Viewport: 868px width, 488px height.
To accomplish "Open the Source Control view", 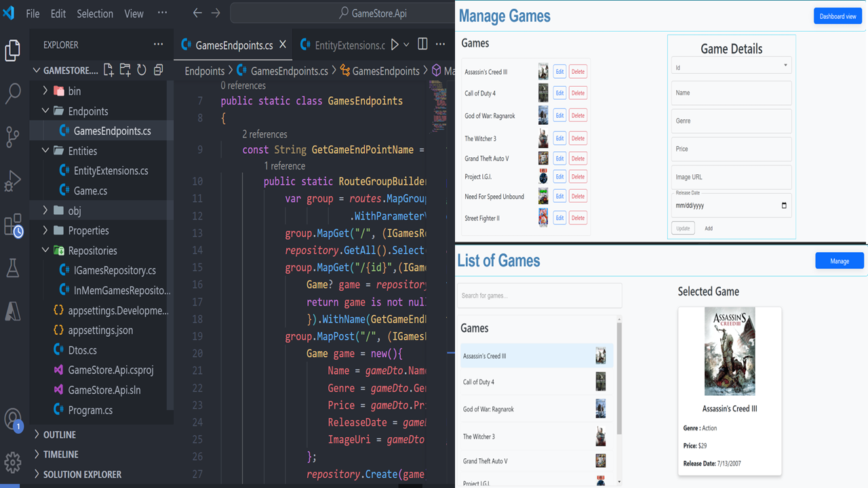I will click(x=13, y=137).
